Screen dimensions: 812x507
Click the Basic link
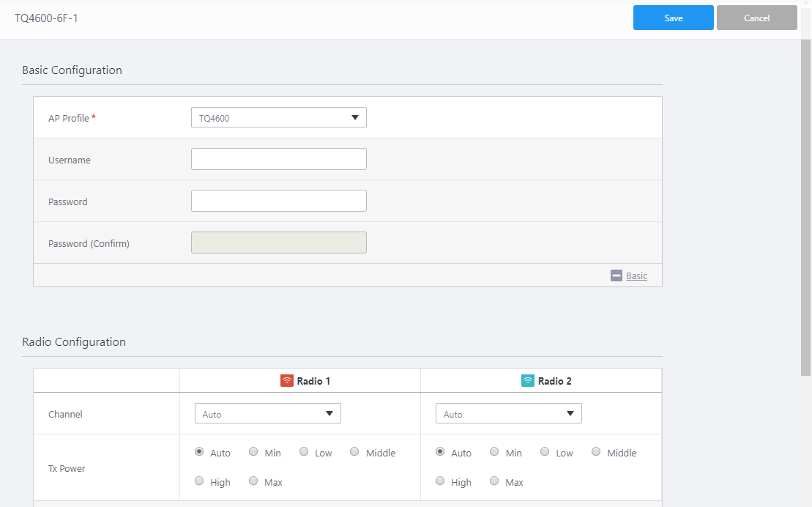click(636, 275)
